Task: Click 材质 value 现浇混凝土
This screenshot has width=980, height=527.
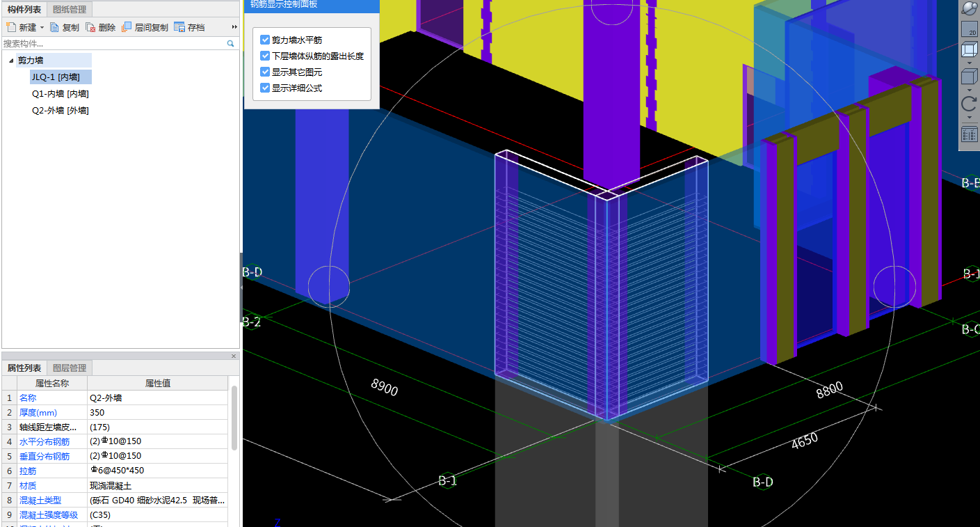Action: click(158, 486)
